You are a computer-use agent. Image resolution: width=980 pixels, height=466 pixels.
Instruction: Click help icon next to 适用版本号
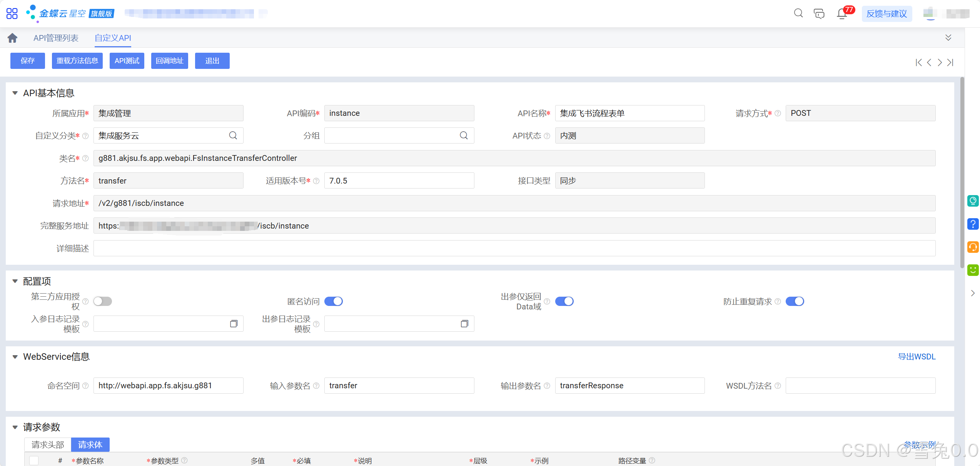tap(316, 181)
